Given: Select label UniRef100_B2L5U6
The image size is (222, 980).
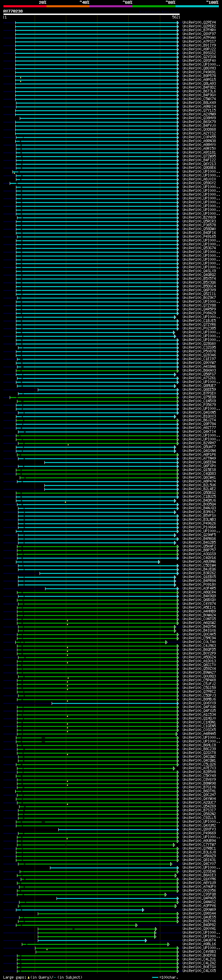Looking at the screenshot, I should [199, 485].
